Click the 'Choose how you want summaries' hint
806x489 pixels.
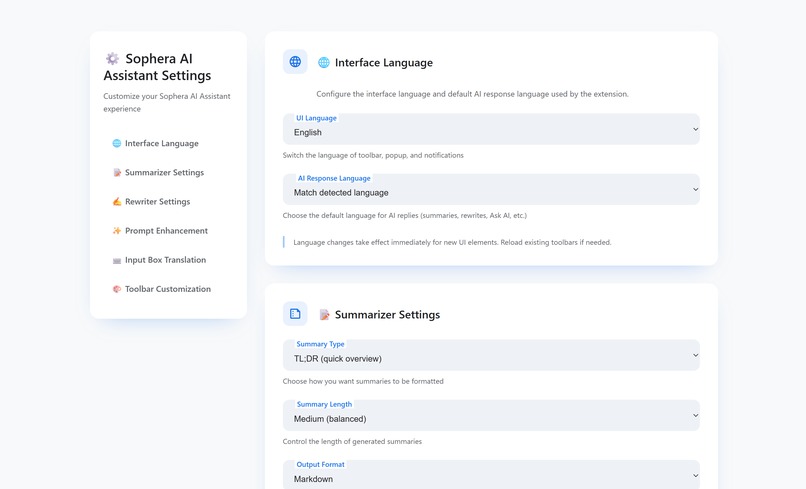coord(363,381)
